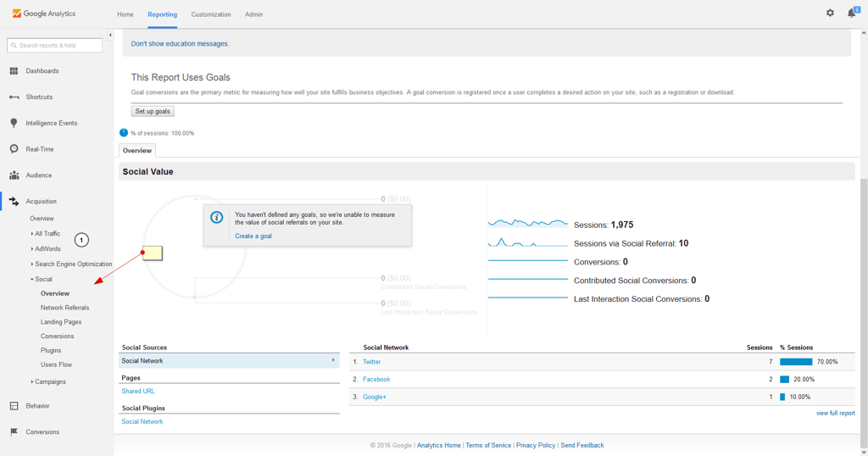Click the Sessions column header
Viewport: 868px width, 456px height.
click(x=759, y=348)
